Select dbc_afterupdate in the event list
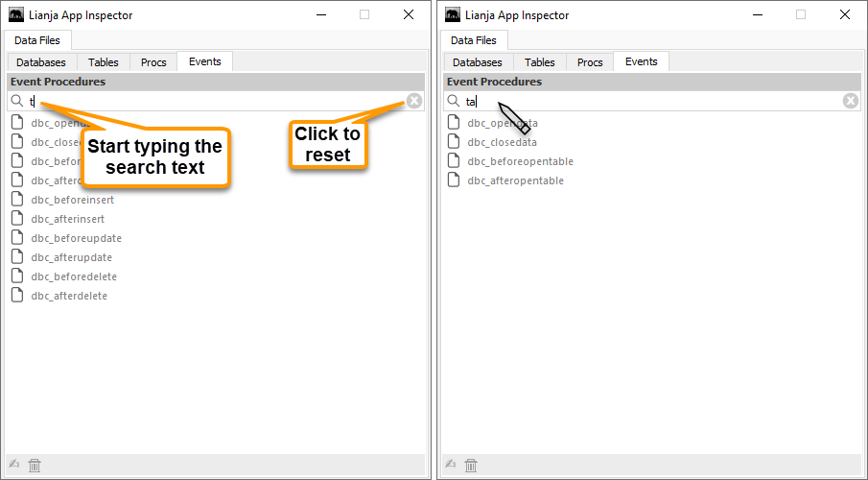This screenshot has width=868, height=480. pos(71,257)
